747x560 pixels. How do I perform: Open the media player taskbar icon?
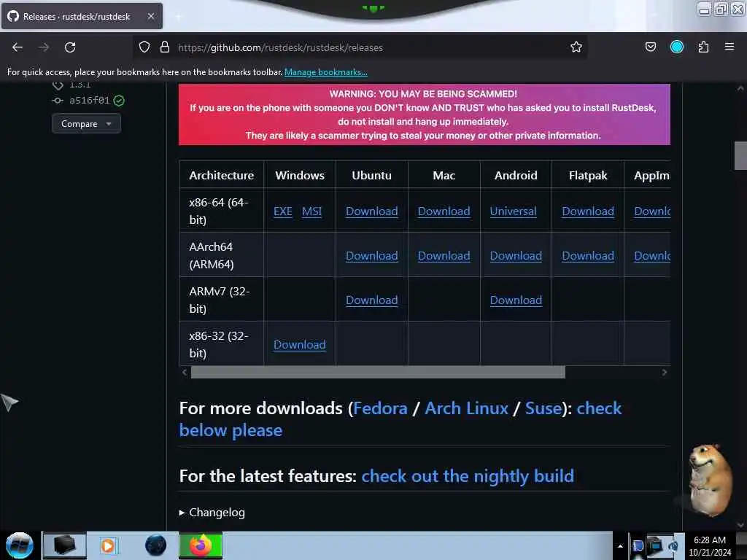click(108, 545)
